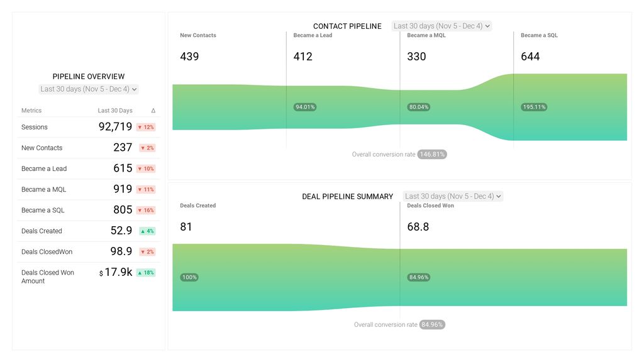This screenshot has width=644, height=362.
Task: Click the 80.04% conversion badge near Became a MQL
Action: point(419,107)
